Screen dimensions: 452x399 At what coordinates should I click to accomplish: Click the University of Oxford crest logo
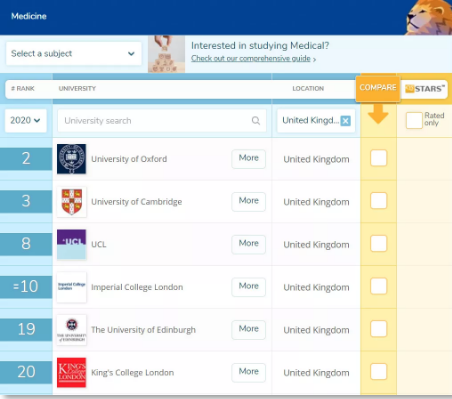71,159
